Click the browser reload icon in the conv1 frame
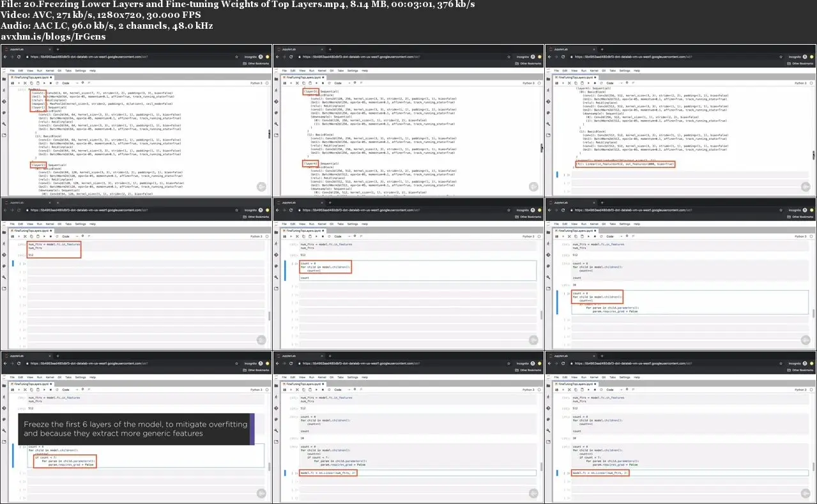 coord(19,57)
